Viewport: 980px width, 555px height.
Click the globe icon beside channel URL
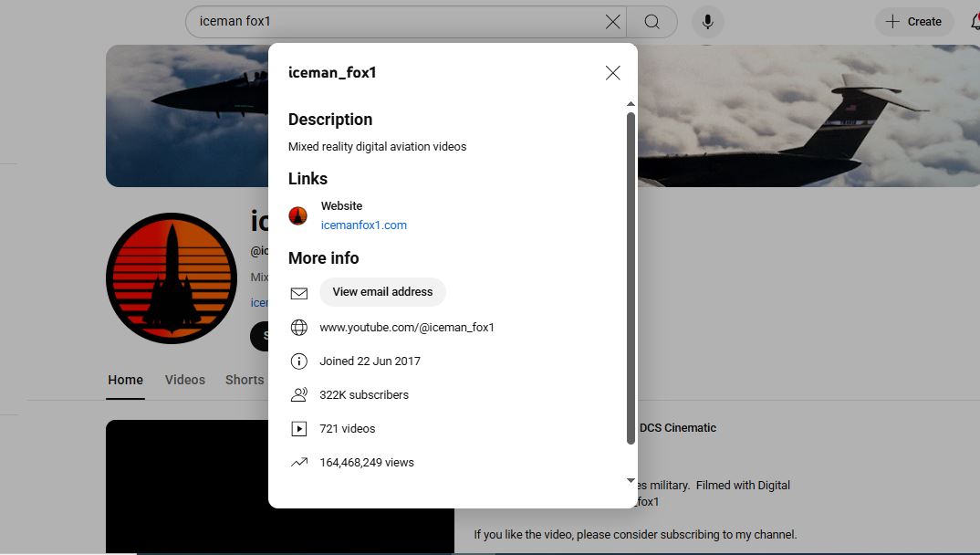tap(298, 328)
